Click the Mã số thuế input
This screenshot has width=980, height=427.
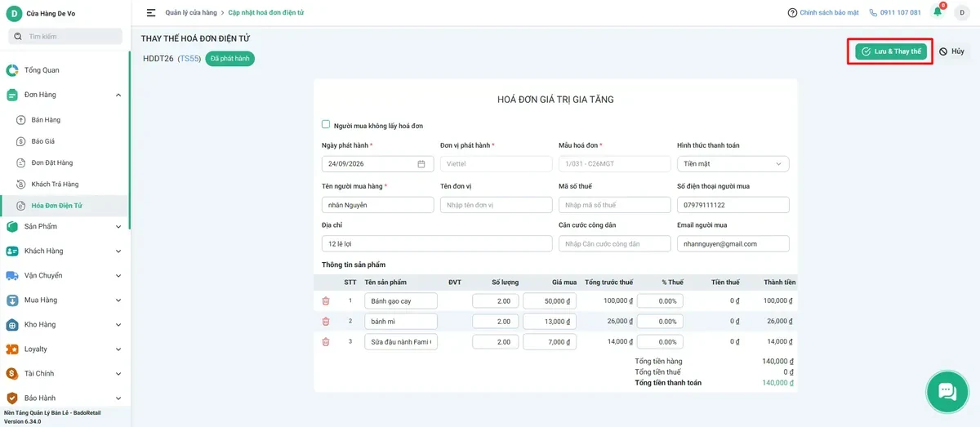pos(615,205)
